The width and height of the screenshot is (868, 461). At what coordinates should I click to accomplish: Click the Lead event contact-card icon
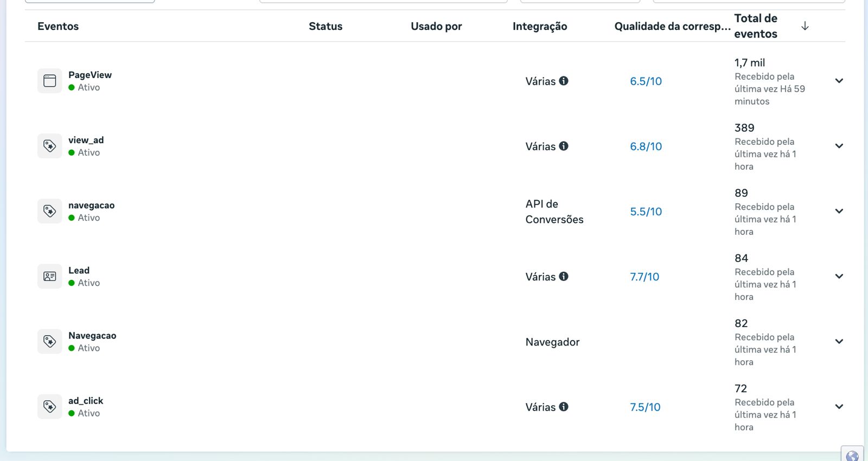[49, 276]
